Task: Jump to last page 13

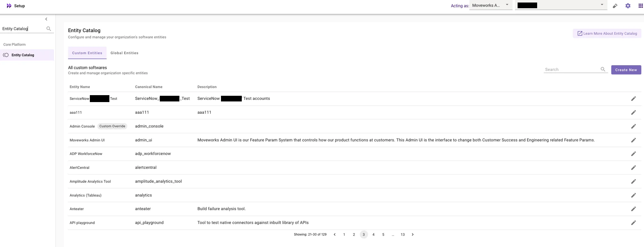Action: (403, 234)
